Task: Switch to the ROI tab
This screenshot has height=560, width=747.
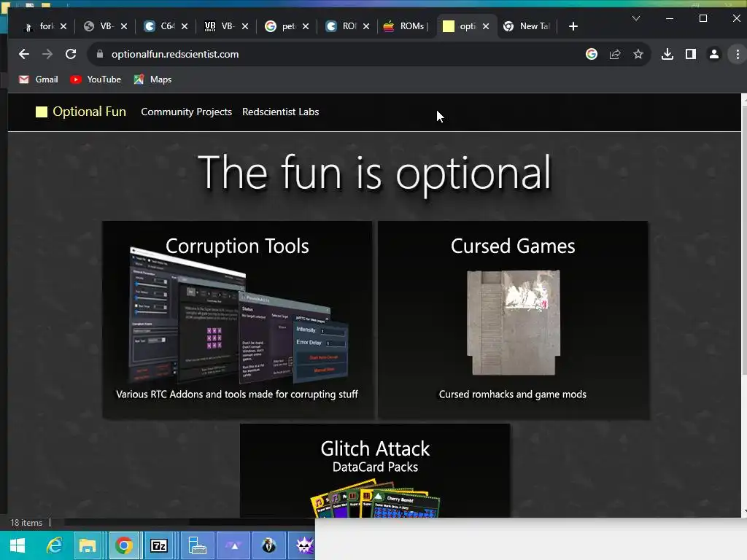Action: click(x=341, y=26)
